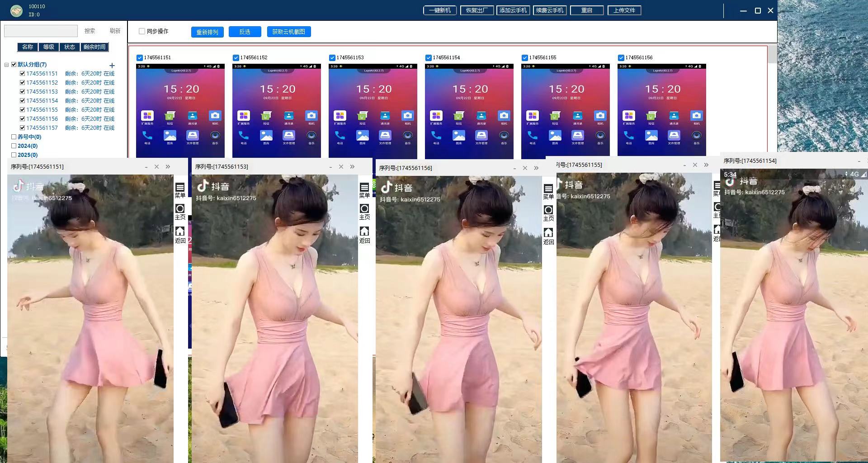Viewport: 868px width, 463px height.
Task: Uncheck device 1745561151 in the screenshot grid
Action: [x=140, y=57]
